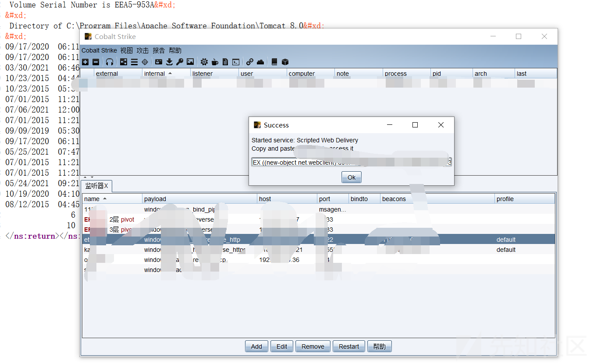Viewport: 597px width, 364px height.
Task: Sort sessions by the arch column
Action: point(494,74)
